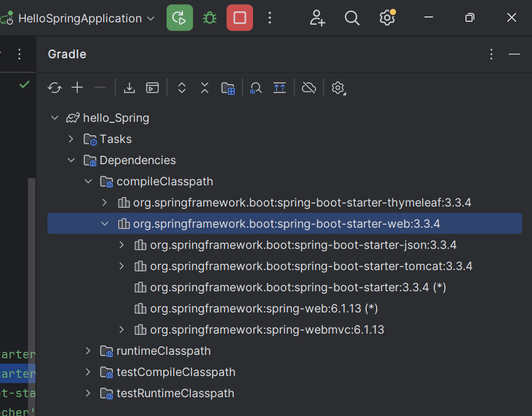532x416 pixels.
Task: Click the Collapse All tree icon
Action: click(204, 88)
